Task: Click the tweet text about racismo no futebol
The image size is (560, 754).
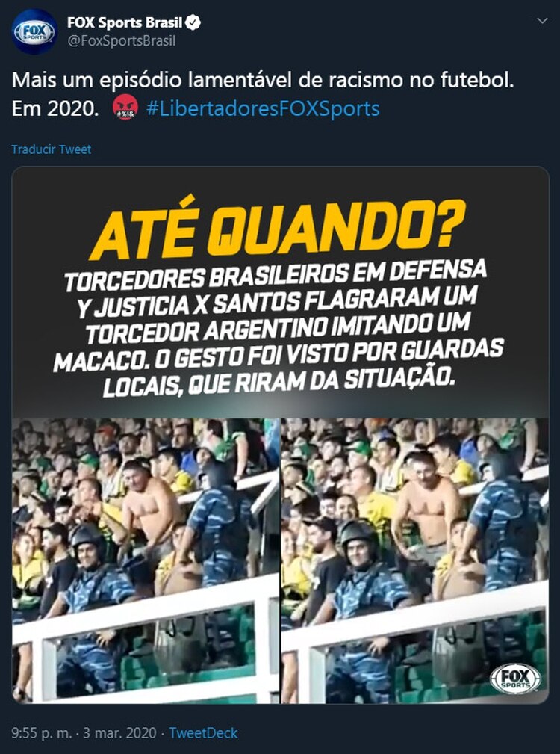Action: 263,80
